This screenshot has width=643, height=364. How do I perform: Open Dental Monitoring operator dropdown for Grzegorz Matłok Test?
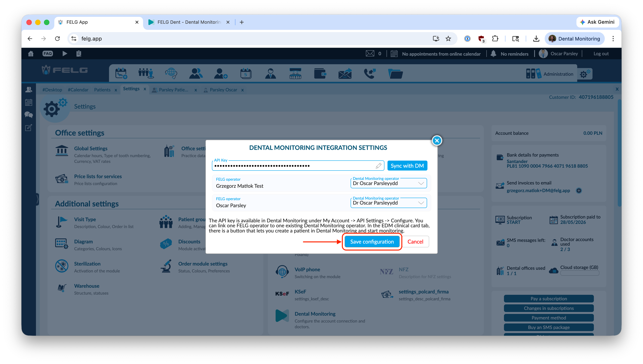tap(388, 183)
